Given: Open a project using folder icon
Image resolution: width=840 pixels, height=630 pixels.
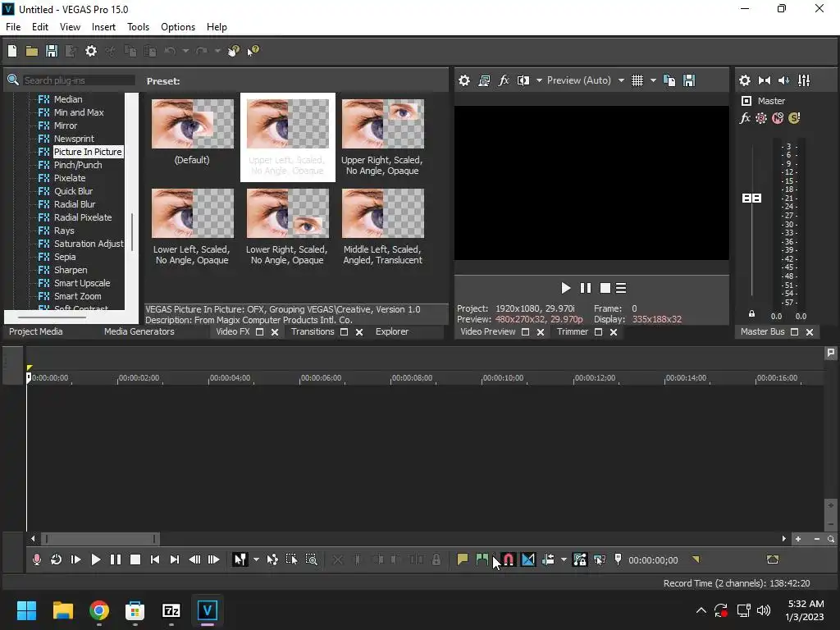Looking at the screenshot, I should [32, 51].
